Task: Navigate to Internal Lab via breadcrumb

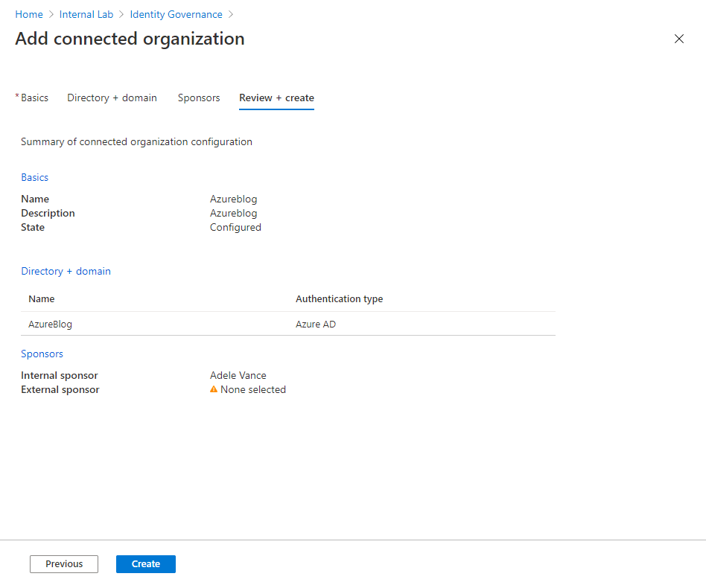Action: 86,13
